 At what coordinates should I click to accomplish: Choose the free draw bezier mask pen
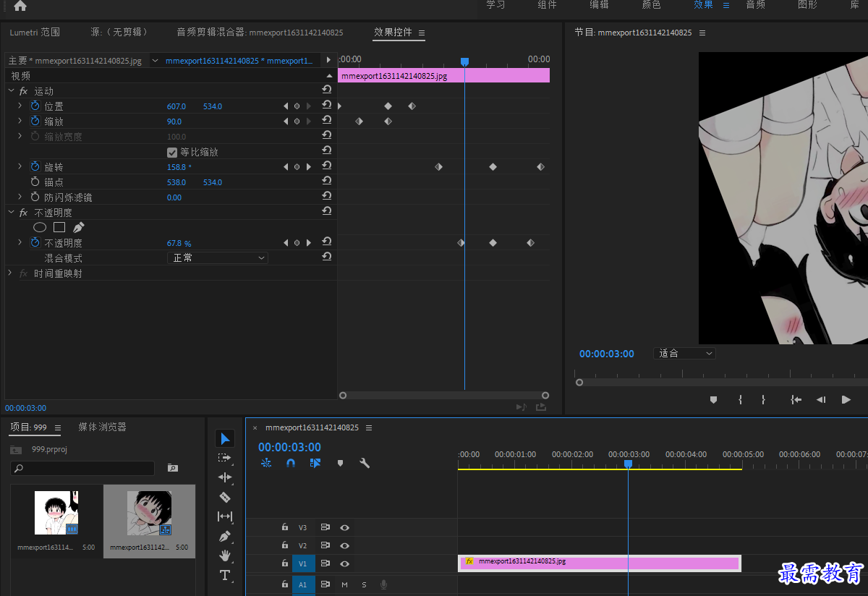79,227
